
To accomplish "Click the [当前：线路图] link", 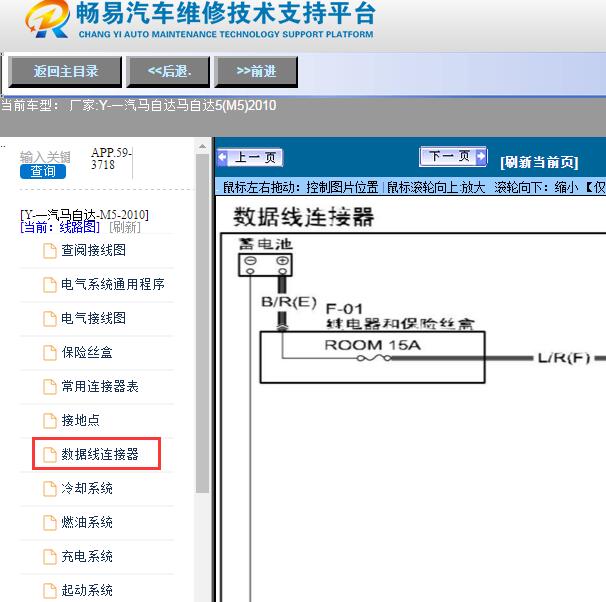I will [60, 227].
